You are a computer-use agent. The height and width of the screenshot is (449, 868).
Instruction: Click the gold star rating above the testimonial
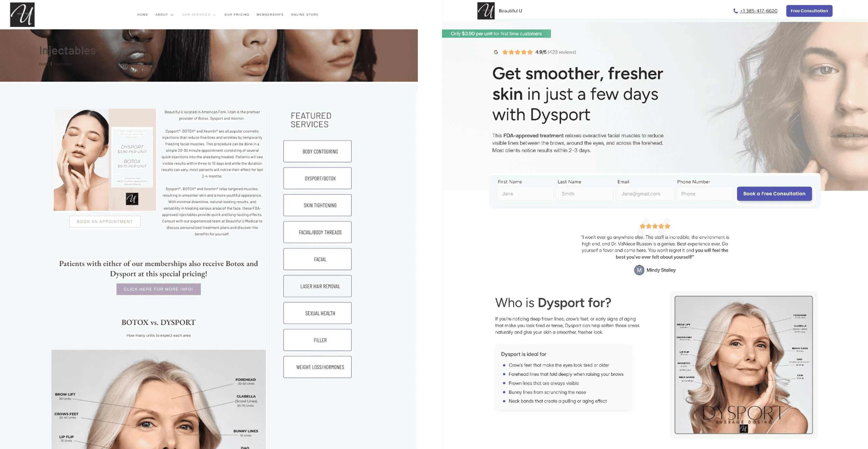[655, 226]
